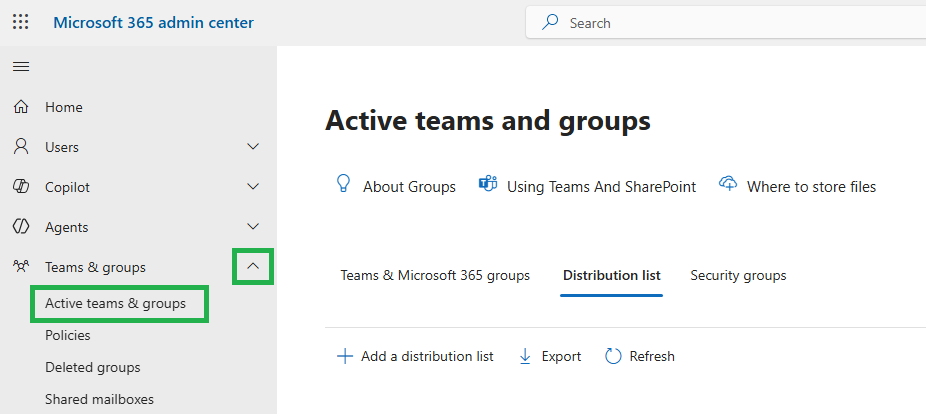Screen dimensions: 926x414
Task: Switch to Teams & Microsoft 365 groups tab
Action: tap(435, 275)
